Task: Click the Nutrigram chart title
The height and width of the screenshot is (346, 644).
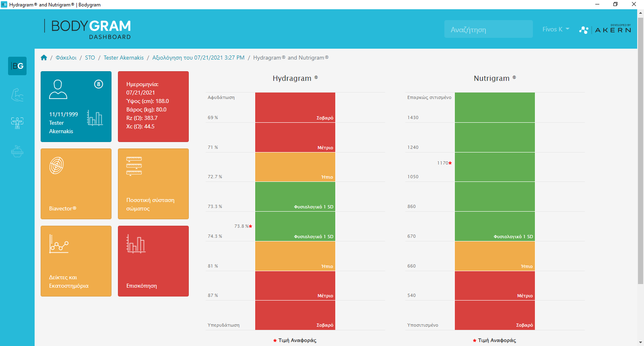Action: click(495, 78)
